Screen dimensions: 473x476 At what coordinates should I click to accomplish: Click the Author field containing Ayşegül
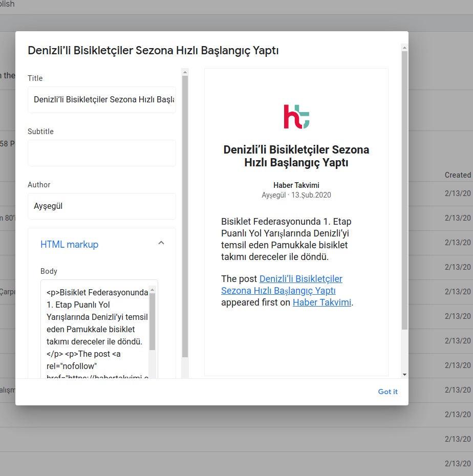coord(102,206)
